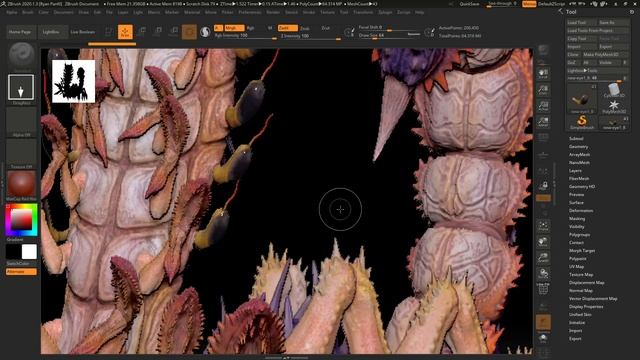Image resolution: width=640 pixels, height=360 pixels.
Task: Toggle the Mrgb channel button
Action: pyautogui.click(x=234, y=28)
